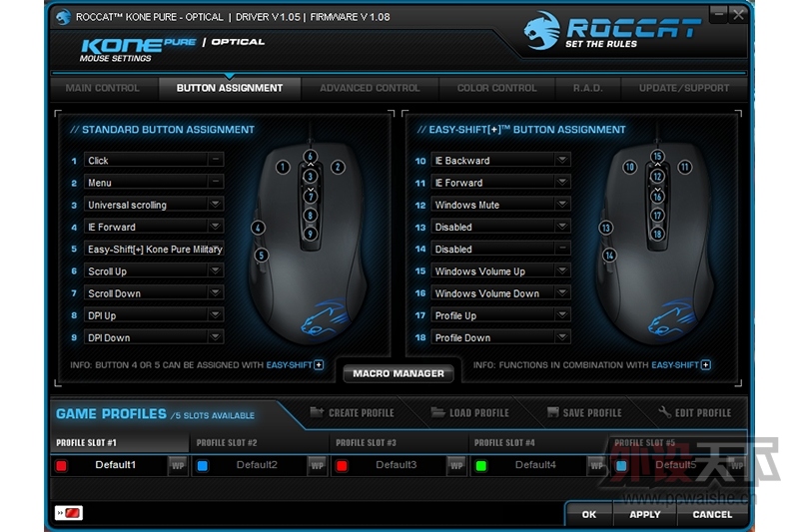
Task: Click the Easy-Shift plus icon under standard assignment
Action: tap(319, 365)
